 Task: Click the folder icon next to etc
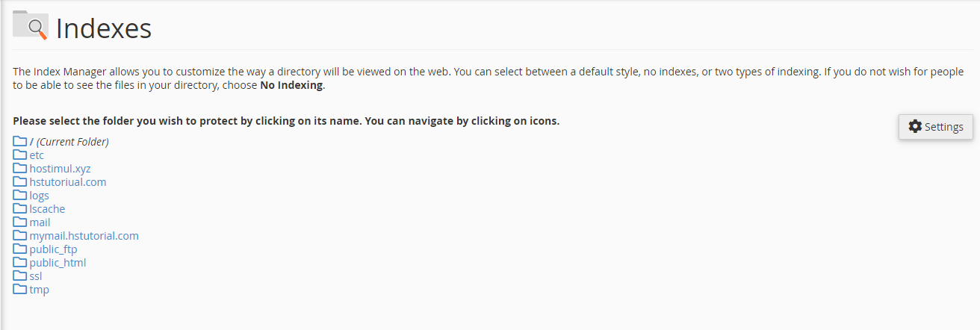click(x=20, y=155)
